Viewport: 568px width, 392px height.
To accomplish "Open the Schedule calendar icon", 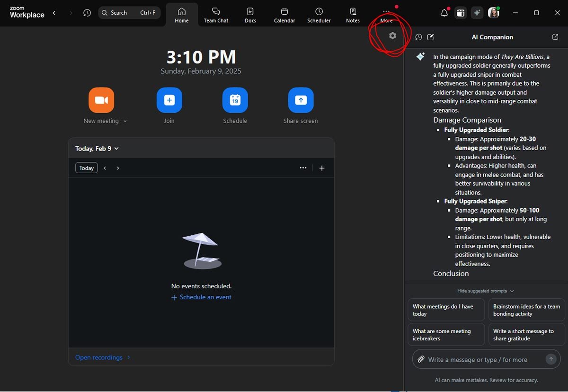I will coord(235,100).
